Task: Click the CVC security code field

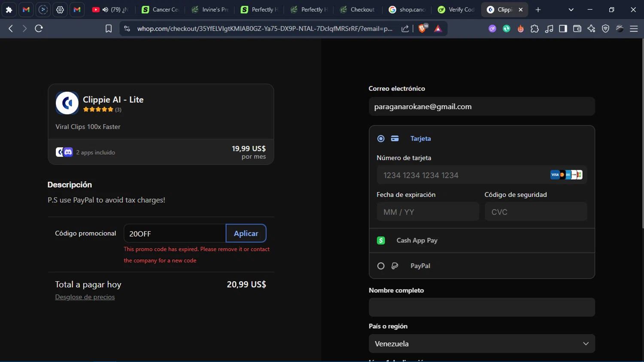Action: click(536, 212)
